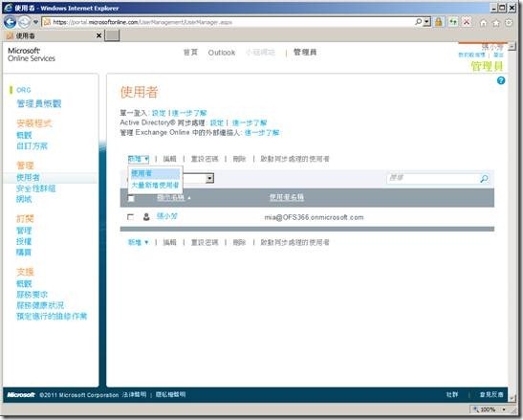This screenshot has width=523, height=420.
Task: Choose 大量新增使用者 from the 新增 menu
Action: [155, 185]
